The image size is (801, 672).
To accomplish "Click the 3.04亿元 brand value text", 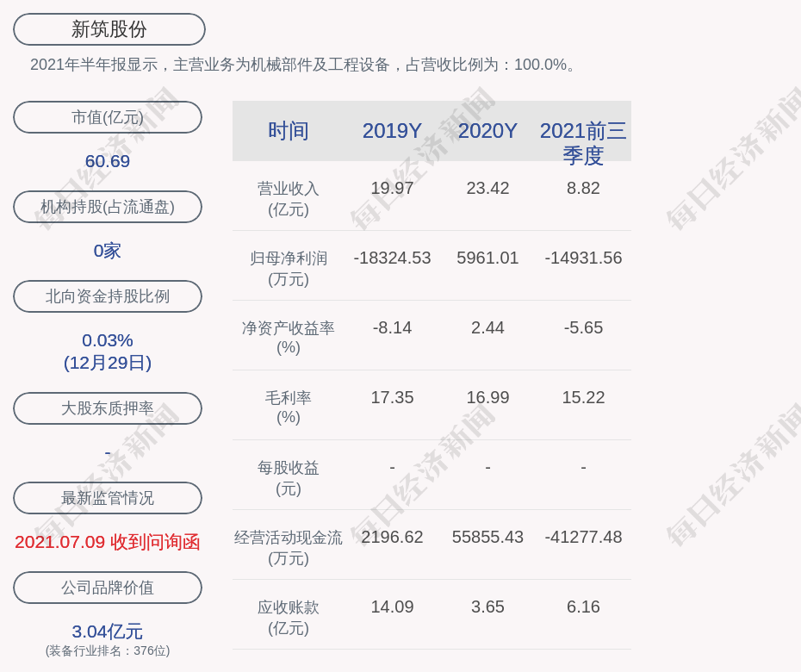I will [108, 632].
